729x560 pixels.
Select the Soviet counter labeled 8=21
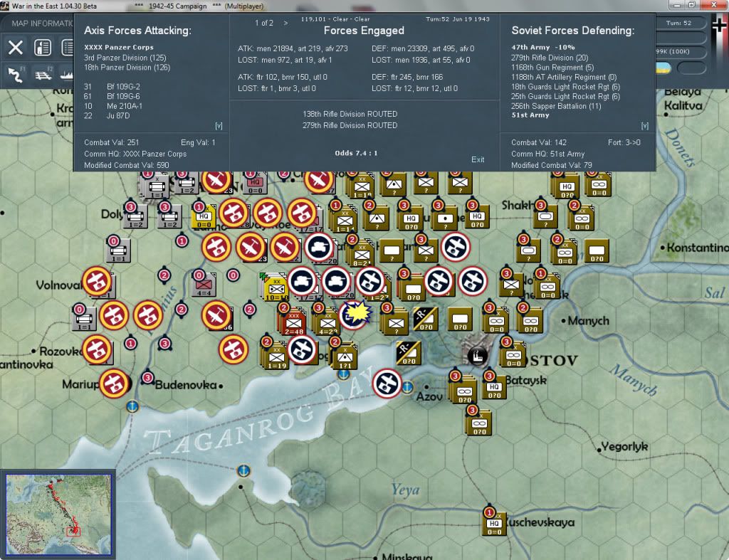362,254
